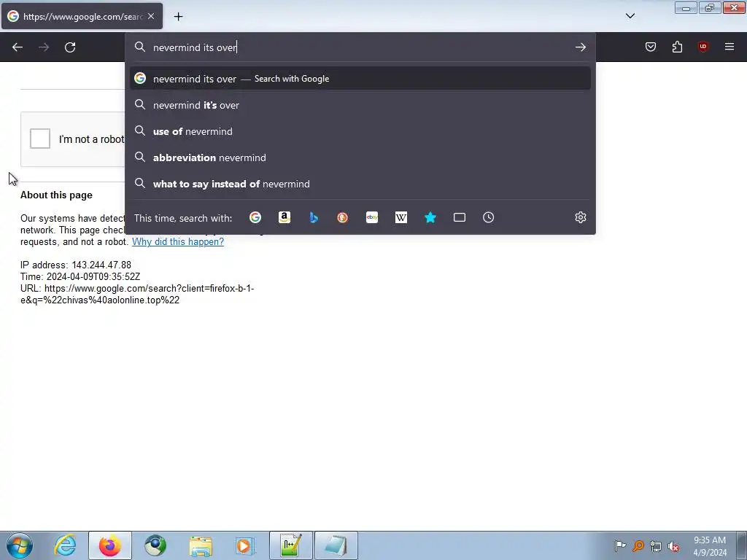
Task: Expand the list all tabs chevron
Action: click(630, 16)
